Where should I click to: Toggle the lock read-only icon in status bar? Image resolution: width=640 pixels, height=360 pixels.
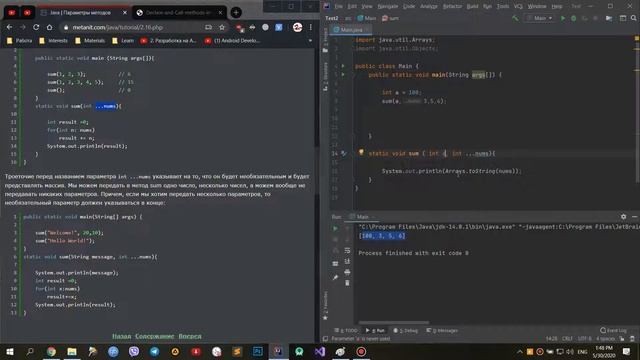pyautogui.click(x=622, y=339)
